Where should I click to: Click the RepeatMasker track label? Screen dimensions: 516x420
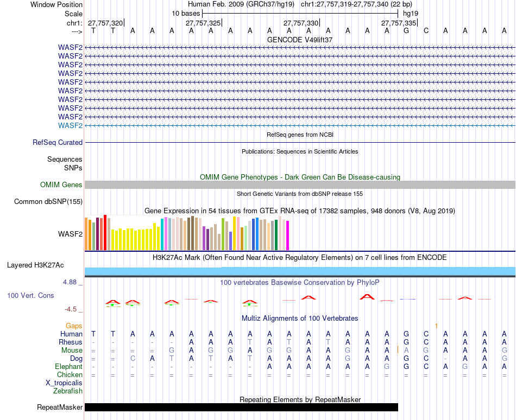(60, 407)
